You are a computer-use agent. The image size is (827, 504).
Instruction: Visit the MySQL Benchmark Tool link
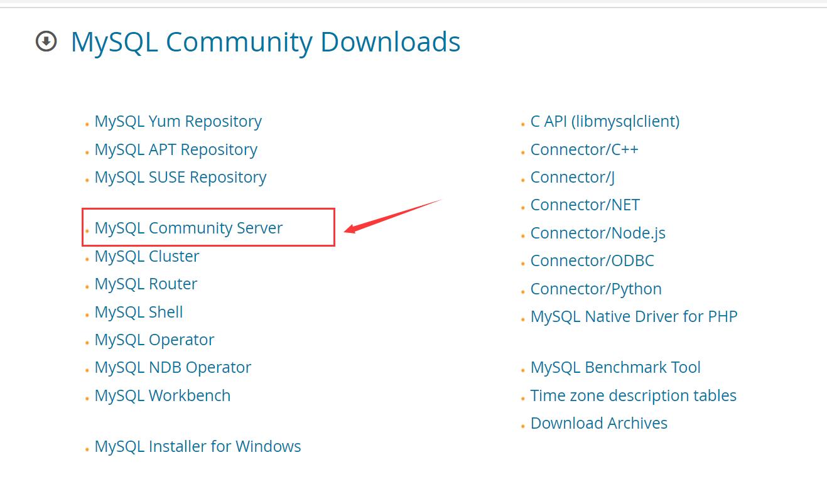(615, 367)
